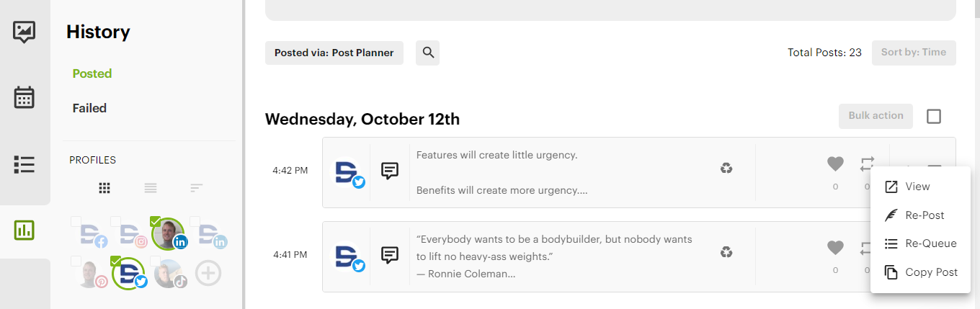Screen dimensions: 980x309
Task: Click recycle icon on 4:42 PM post
Action: pos(726,168)
